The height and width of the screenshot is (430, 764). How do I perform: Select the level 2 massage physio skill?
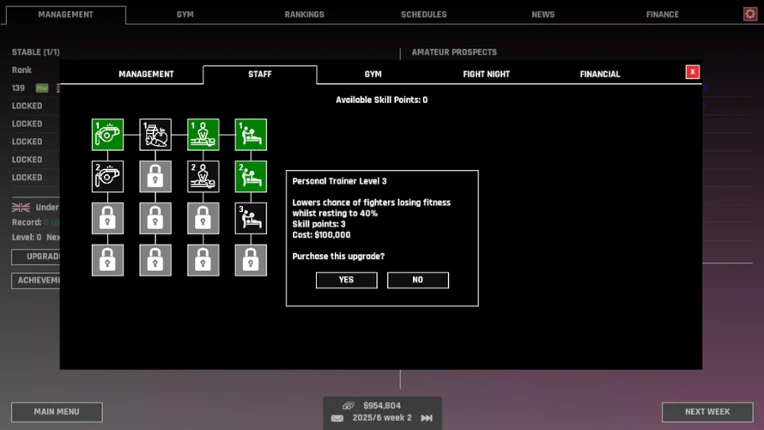coord(203,176)
